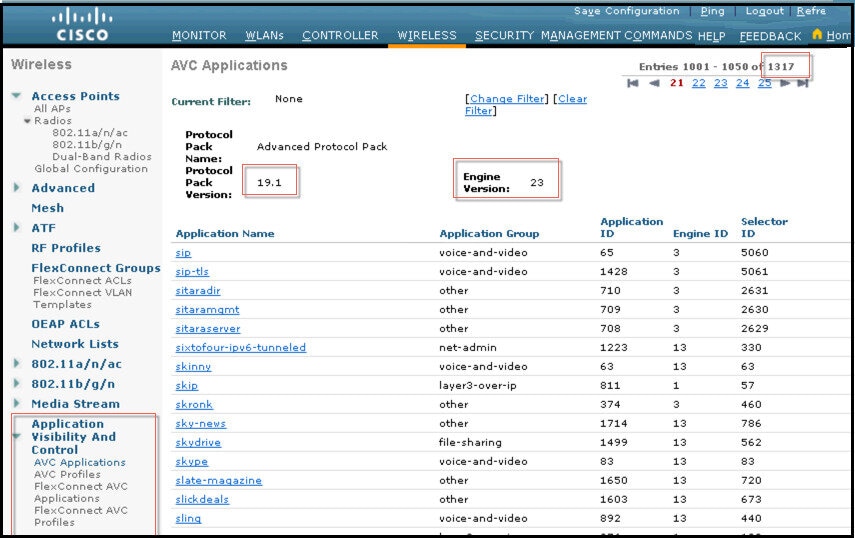The image size is (855, 538).
Task: Open the sip-tls application link
Action: (x=192, y=271)
